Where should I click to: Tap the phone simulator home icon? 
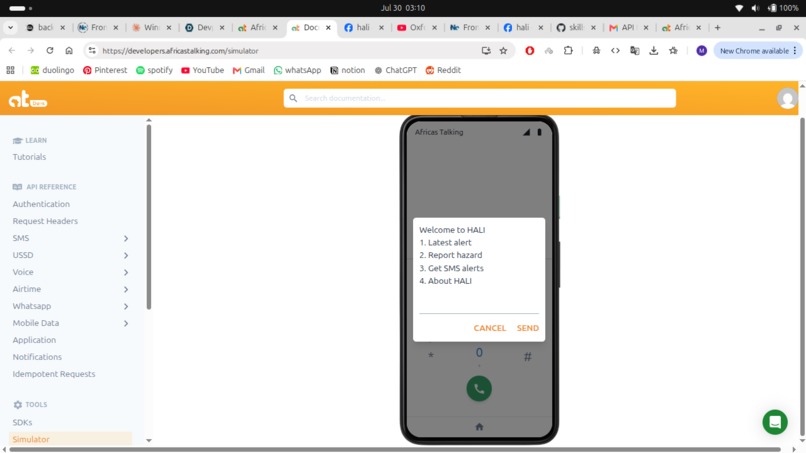(x=479, y=427)
